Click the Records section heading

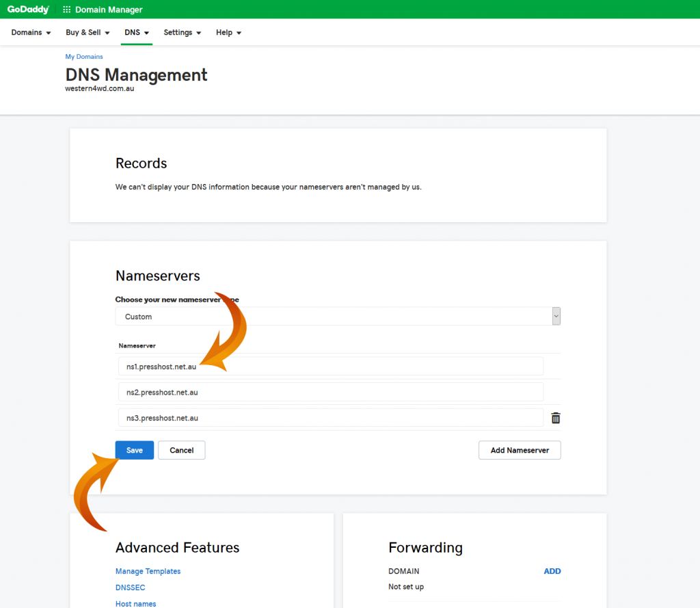click(x=141, y=163)
